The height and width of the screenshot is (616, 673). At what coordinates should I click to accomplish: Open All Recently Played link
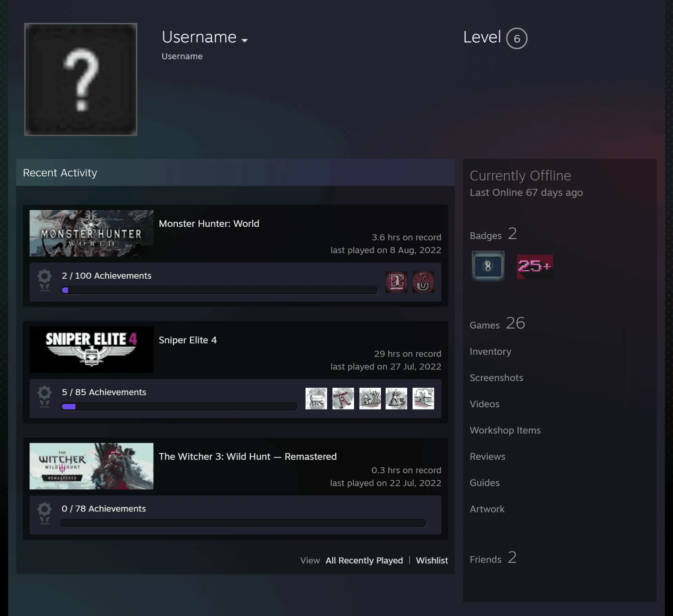pyautogui.click(x=364, y=561)
